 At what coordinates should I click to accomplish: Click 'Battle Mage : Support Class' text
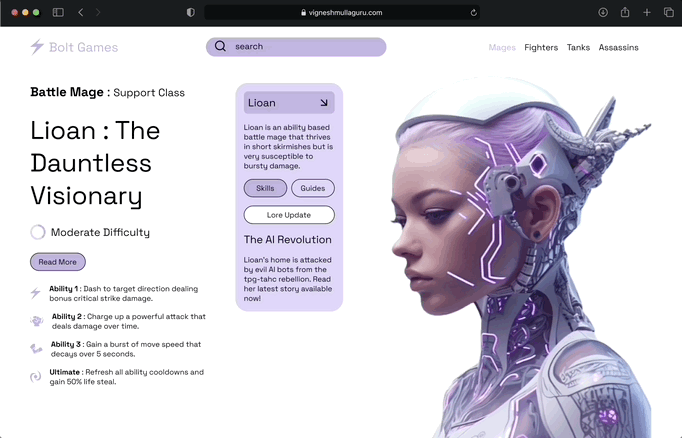[x=107, y=92]
